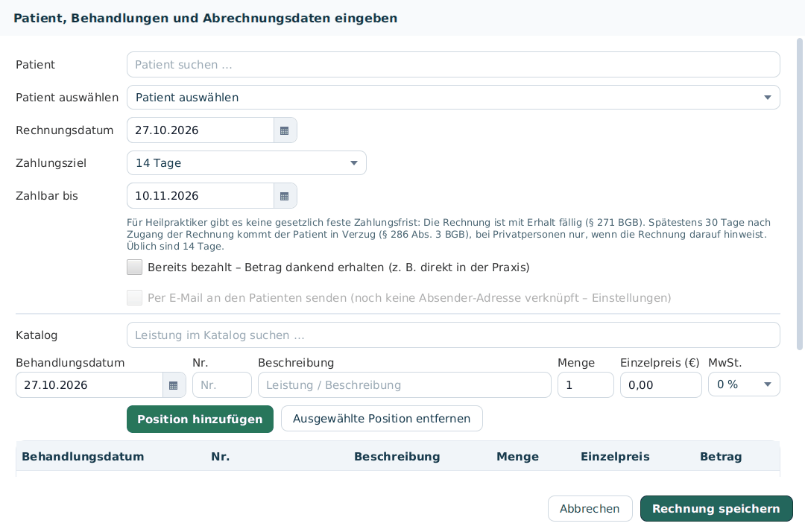Click 'Ausgewählte Position entfernen' button

(382, 419)
